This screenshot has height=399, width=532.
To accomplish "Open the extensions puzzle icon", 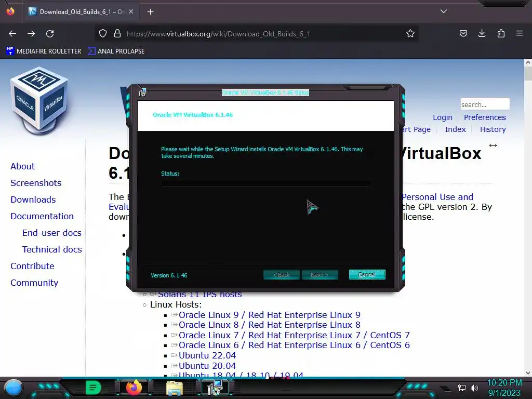I will click(x=501, y=34).
